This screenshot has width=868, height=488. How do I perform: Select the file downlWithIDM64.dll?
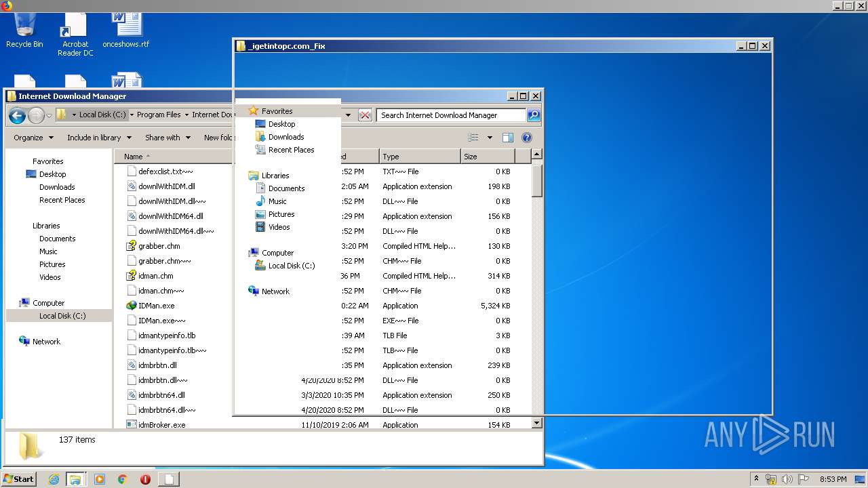[x=170, y=216]
